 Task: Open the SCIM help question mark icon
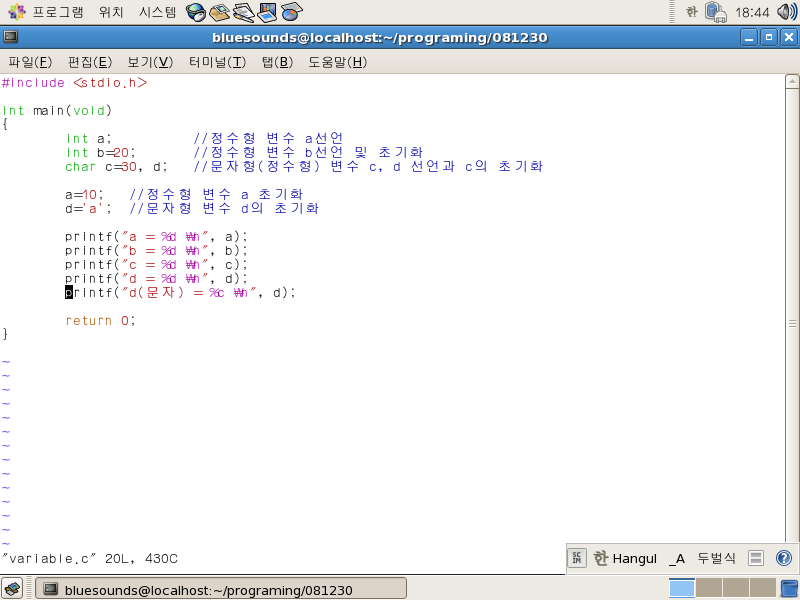tap(784, 558)
